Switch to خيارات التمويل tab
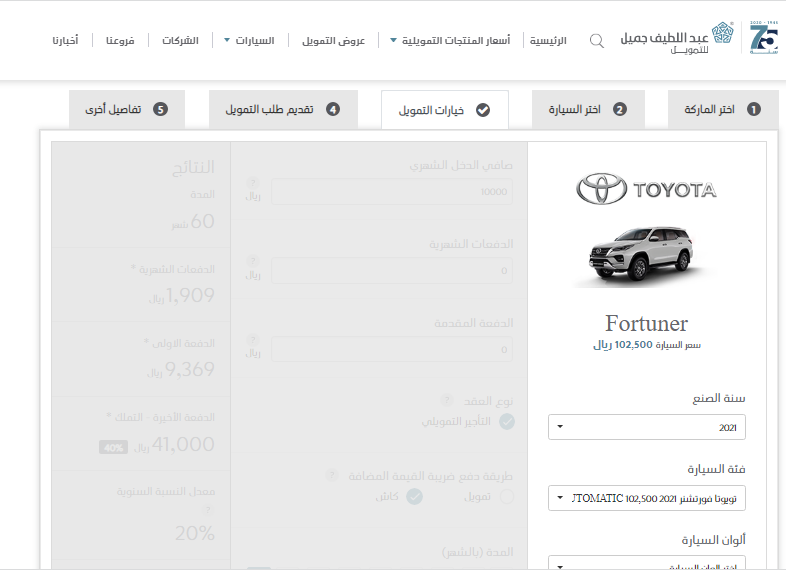This screenshot has width=786, height=576. pos(445,110)
